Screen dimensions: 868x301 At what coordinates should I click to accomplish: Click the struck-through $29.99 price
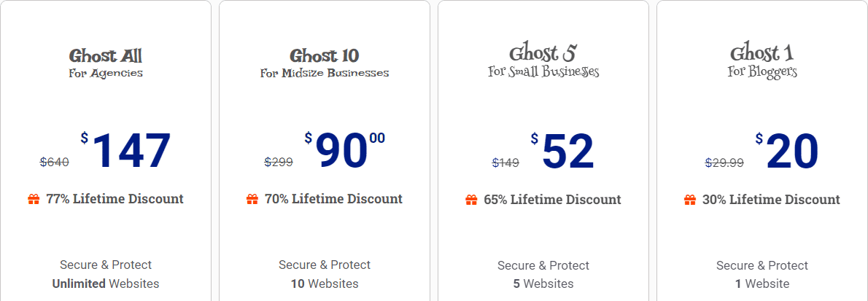[724, 163]
